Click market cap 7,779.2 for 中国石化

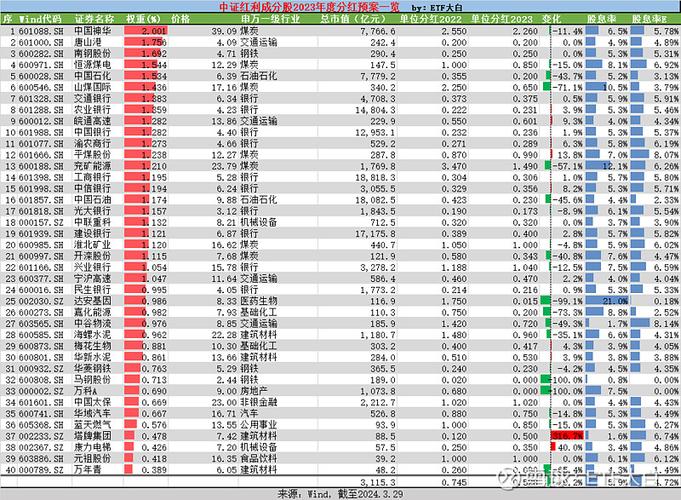[x=378, y=76]
